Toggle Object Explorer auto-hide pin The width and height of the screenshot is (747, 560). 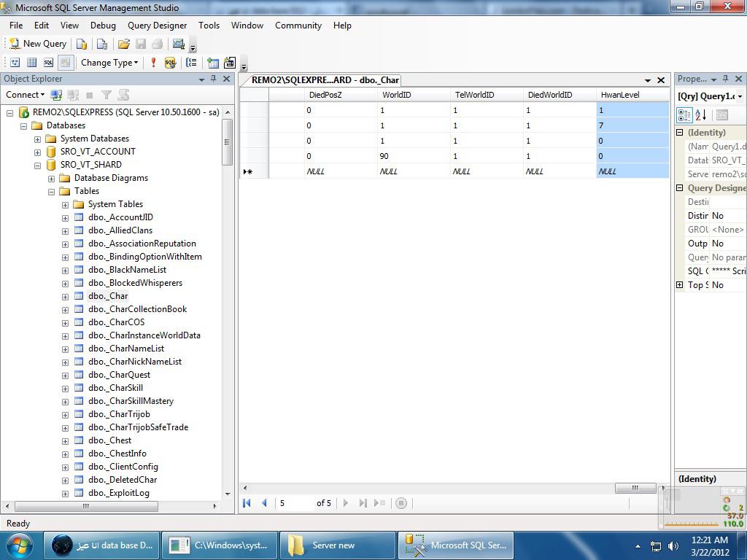click(x=214, y=79)
